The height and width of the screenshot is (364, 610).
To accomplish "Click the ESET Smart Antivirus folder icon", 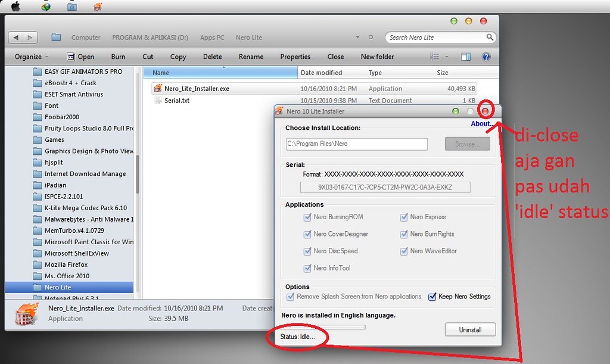I will point(38,94).
